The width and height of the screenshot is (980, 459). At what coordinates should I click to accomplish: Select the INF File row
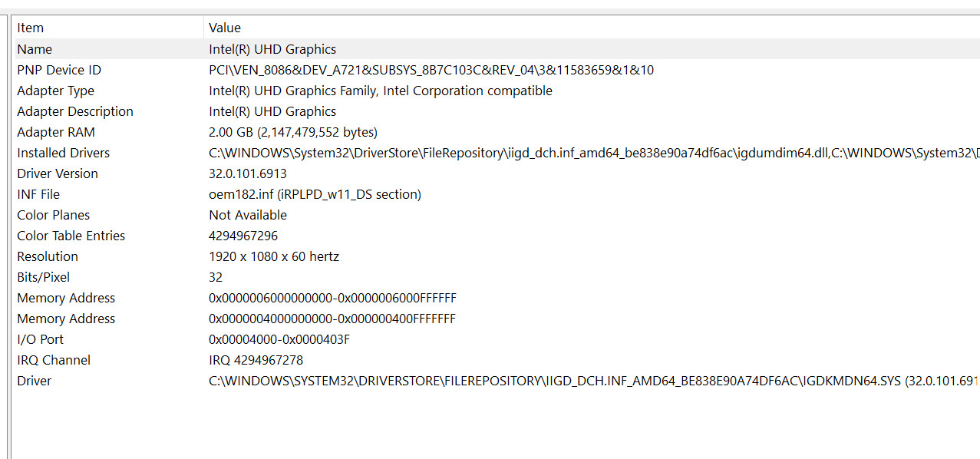497,194
